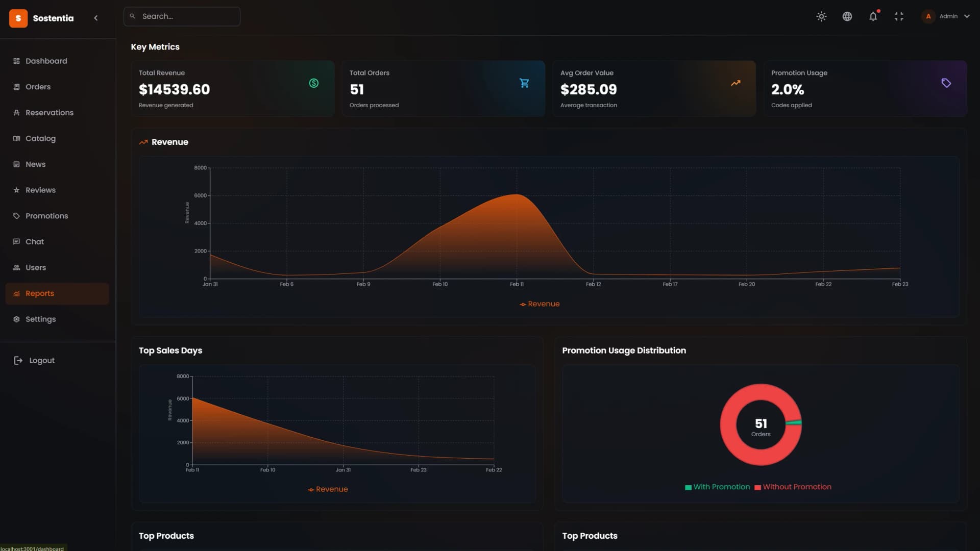
Task: Open the Promotions section
Action: [x=46, y=215]
